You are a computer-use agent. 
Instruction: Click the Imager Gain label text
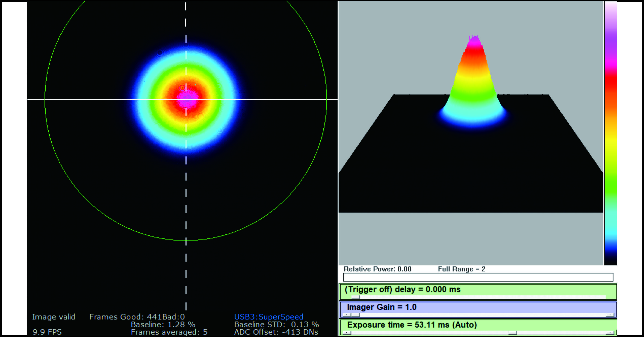382,307
